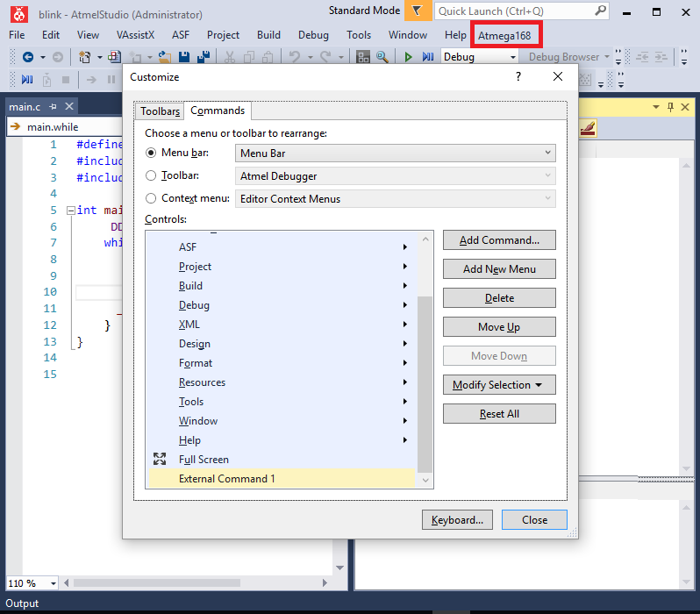700x614 pixels.
Task: Switch to the Toolbars tab
Action: pos(160,111)
